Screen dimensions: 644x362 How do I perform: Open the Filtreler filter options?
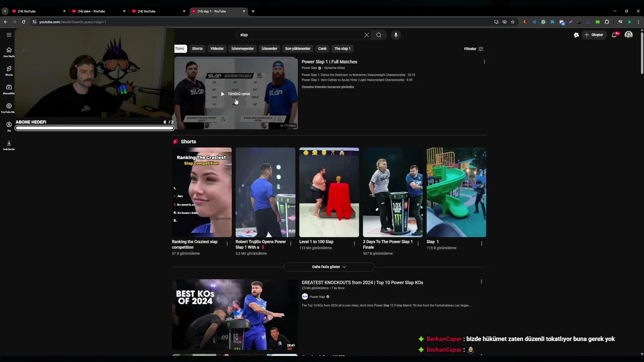tap(473, 49)
